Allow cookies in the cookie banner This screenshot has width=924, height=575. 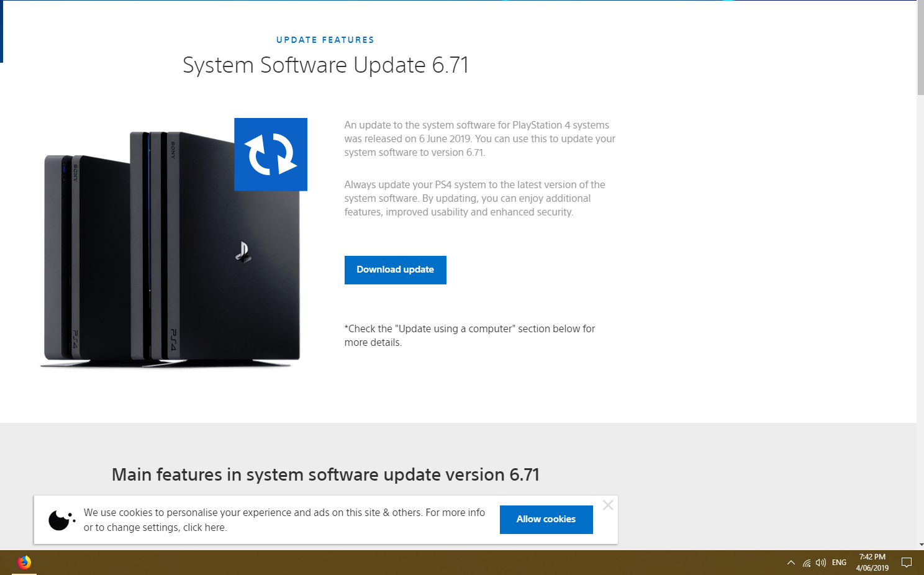tap(546, 520)
